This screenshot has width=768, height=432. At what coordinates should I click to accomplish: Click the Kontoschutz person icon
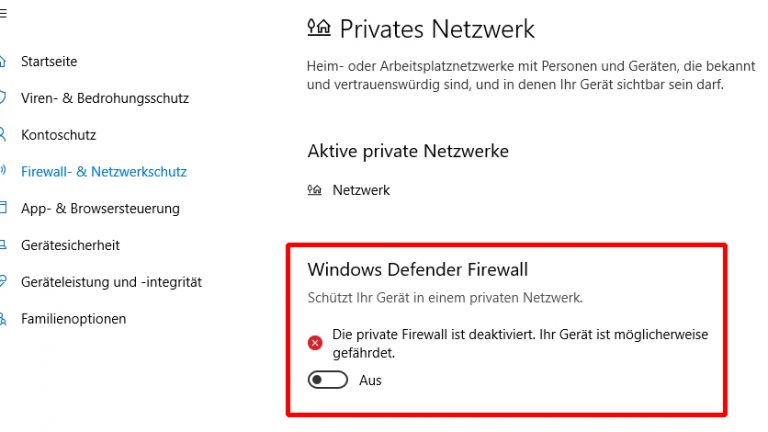(3, 135)
